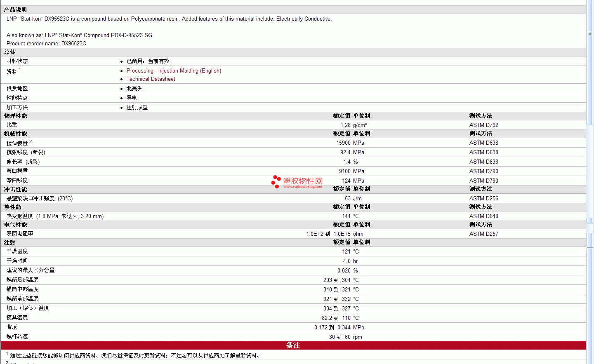Image resolution: width=594 pixels, height=364 pixels.
Task: Select the 冲击性能 section header
Action: coord(15,190)
